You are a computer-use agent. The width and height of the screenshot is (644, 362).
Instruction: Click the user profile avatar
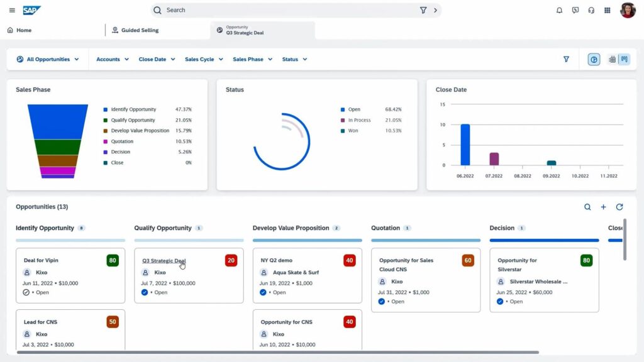pyautogui.click(x=628, y=10)
